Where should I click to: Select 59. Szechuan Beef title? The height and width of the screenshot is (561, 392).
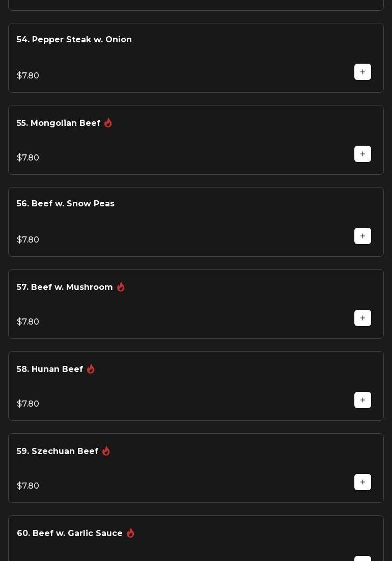click(58, 451)
